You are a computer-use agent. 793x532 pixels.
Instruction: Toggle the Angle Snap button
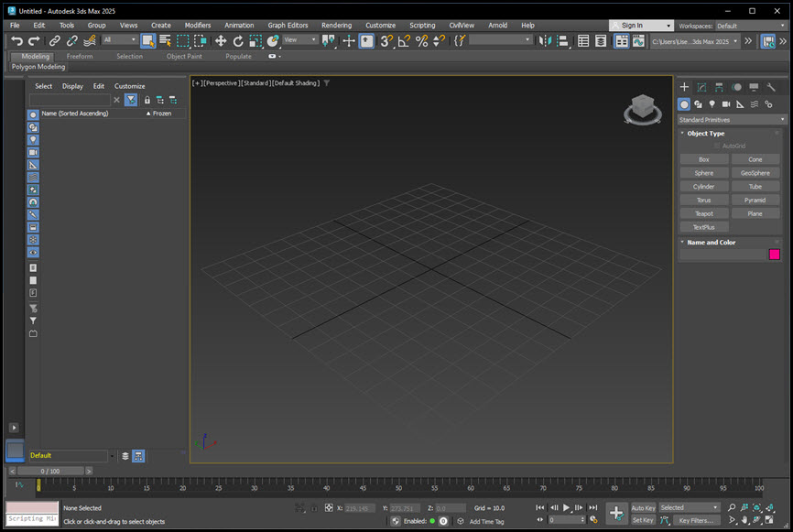tap(404, 41)
